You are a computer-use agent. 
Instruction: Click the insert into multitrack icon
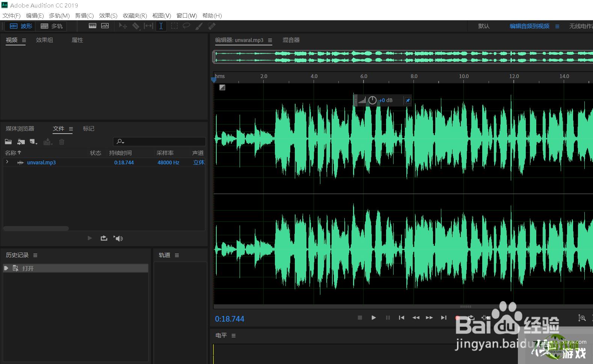[48, 142]
